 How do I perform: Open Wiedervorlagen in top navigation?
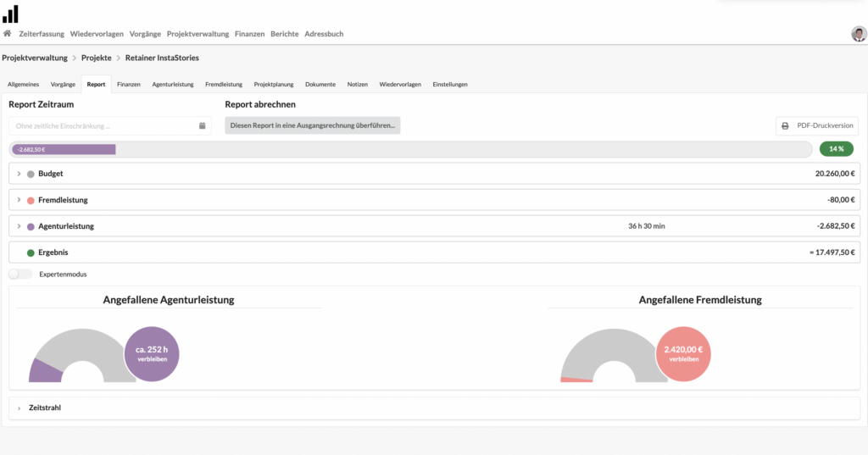click(97, 34)
